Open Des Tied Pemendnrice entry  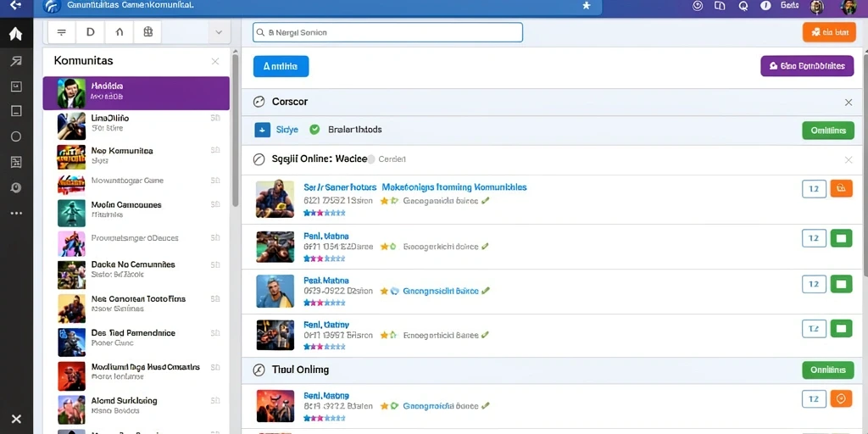point(136,341)
